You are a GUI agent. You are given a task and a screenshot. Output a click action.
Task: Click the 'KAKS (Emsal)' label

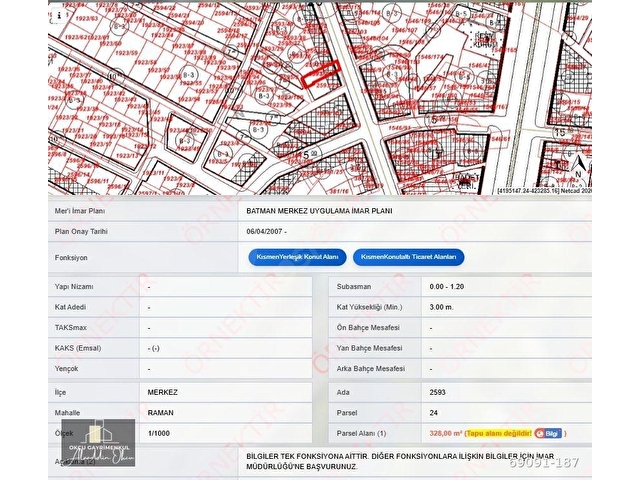(x=78, y=348)
